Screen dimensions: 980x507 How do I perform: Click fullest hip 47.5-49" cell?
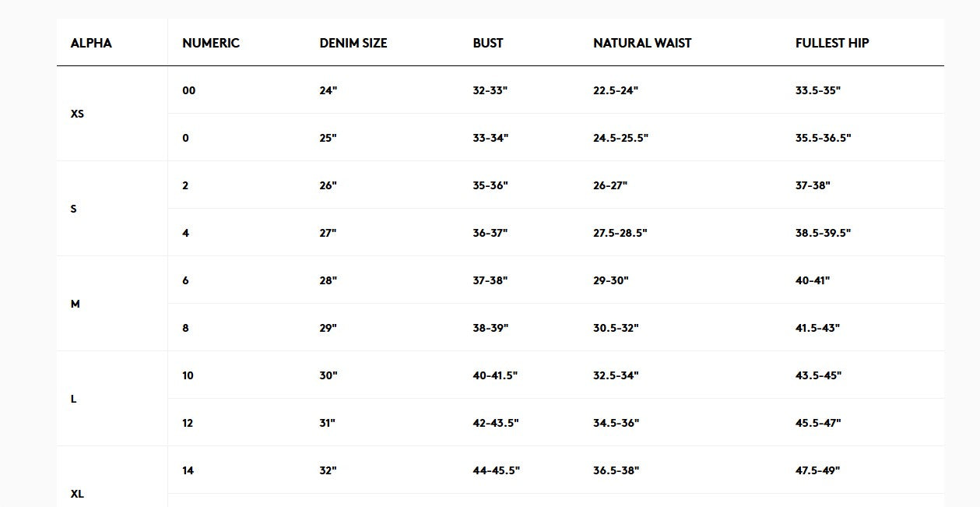coord(818,470)
